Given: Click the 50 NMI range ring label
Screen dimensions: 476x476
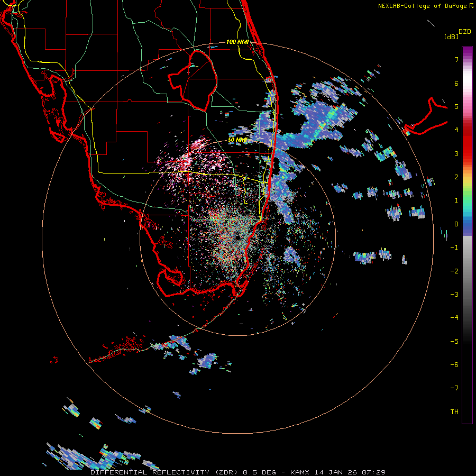Looking at the screenshot, I should [237, 140].
